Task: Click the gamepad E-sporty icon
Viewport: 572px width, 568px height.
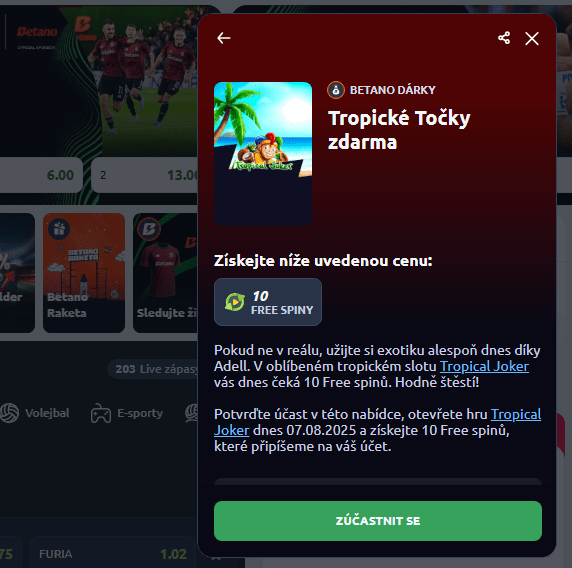Action: click(x=101, y=413)
